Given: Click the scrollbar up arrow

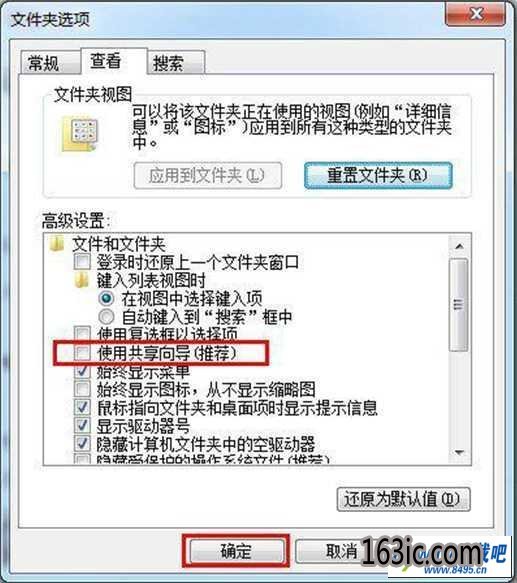Looking at the screenshot, I should [459, 247].
